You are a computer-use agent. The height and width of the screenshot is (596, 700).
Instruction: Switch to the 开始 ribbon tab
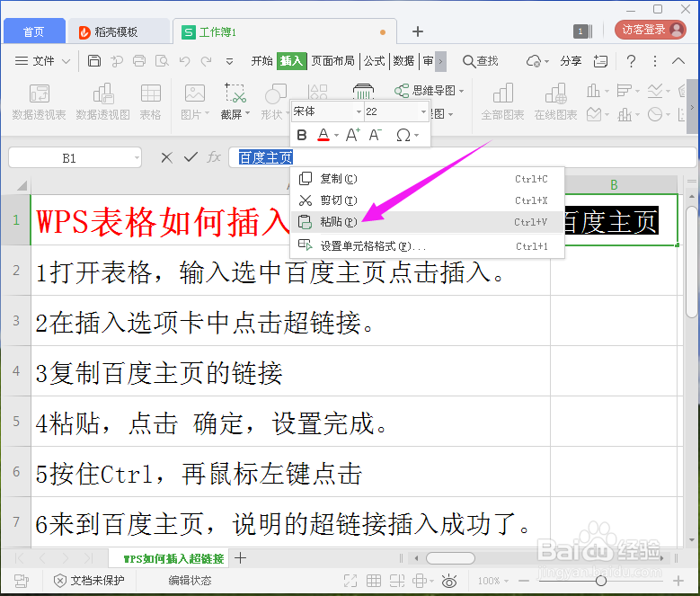[x=261, y=61]
